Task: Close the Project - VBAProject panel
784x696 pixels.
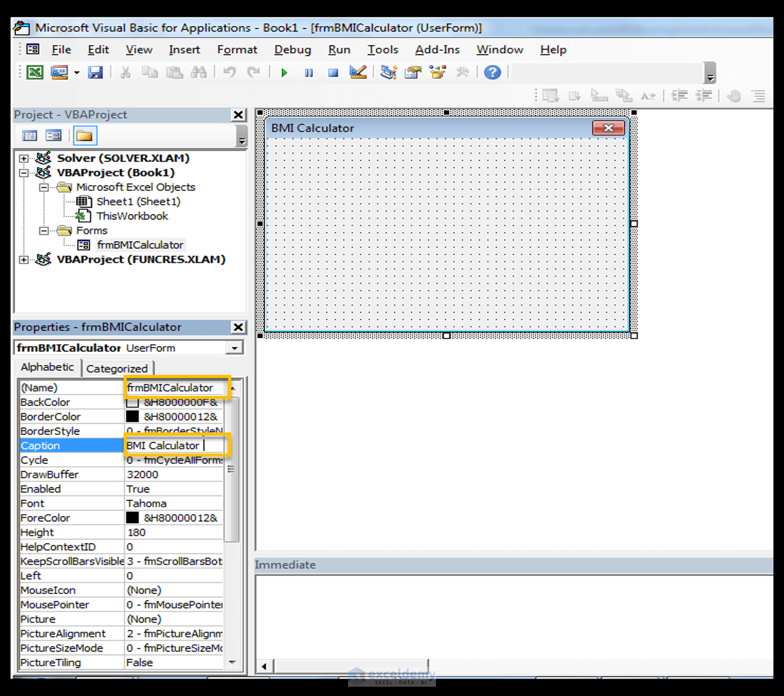Action: tap(239, 115)
